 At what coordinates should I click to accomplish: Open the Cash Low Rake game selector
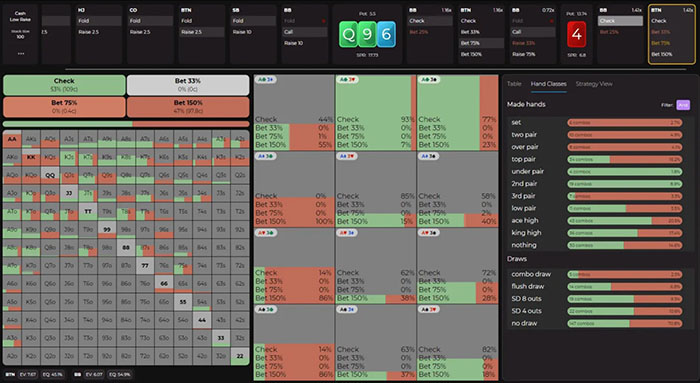tap(20, 17)
